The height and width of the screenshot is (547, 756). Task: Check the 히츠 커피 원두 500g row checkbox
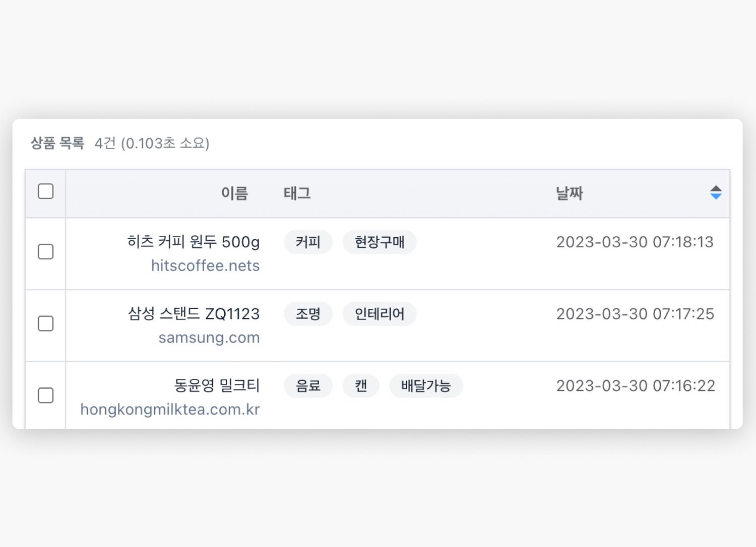tap(46, 251)
